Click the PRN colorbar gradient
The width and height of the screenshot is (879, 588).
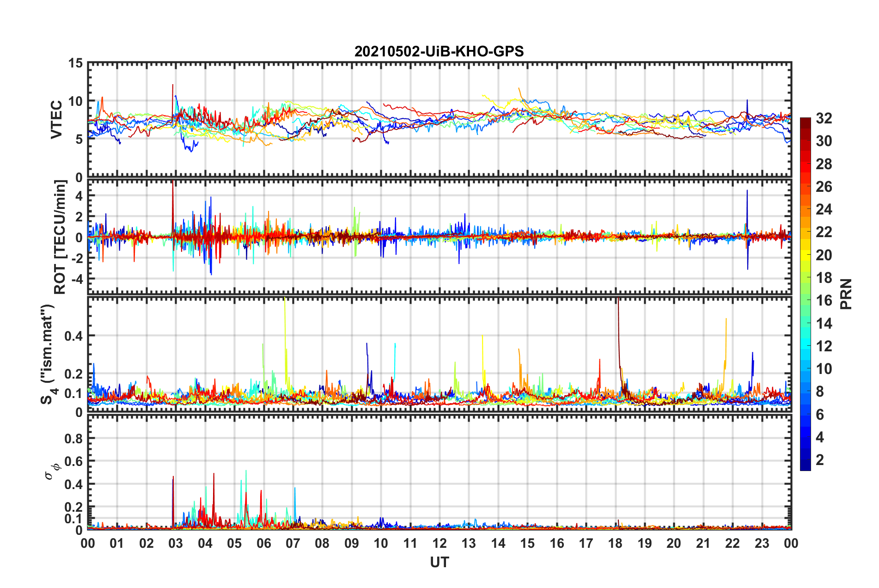tap(805, 294)
